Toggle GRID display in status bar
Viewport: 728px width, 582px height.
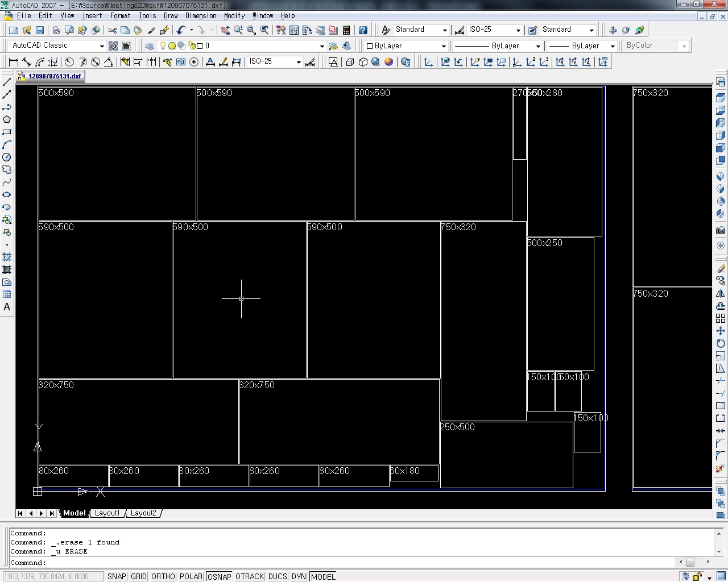pos(139,576)
